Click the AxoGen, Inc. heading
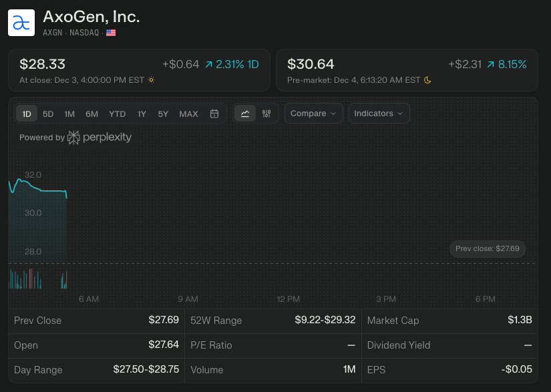 91,17
